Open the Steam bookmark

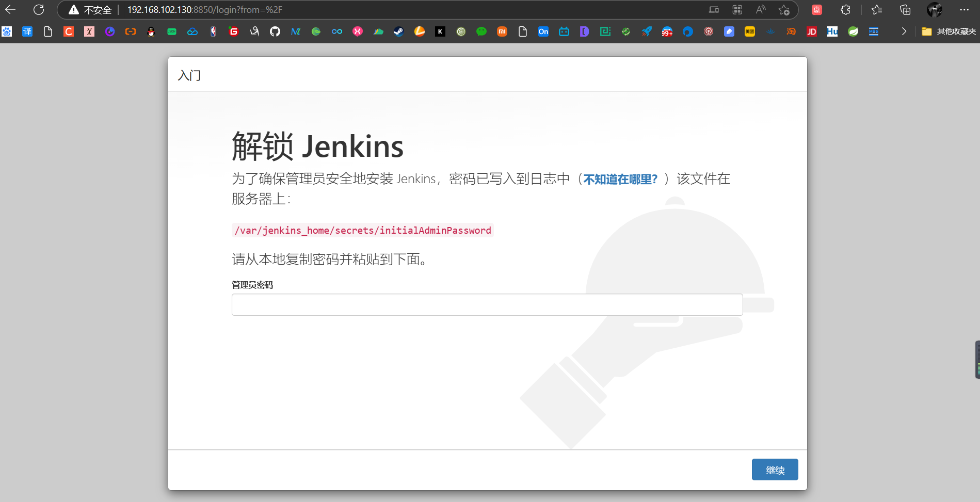(x=399, y=31)
